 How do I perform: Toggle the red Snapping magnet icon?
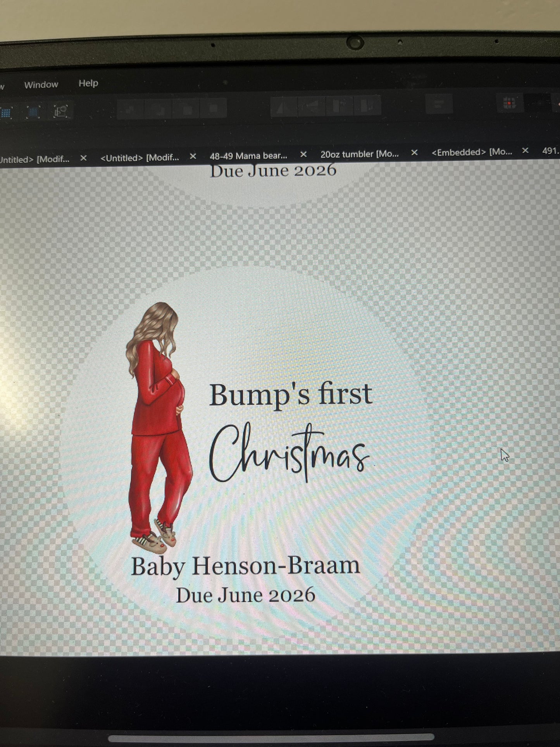pyautogui.click(x=509, y=103)
